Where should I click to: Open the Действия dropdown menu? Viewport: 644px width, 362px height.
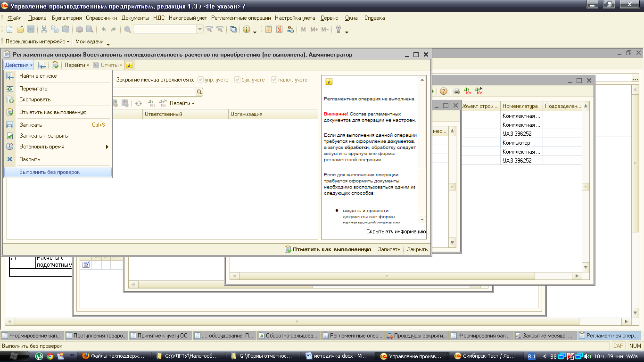pyautogui.click(x=19, y=65)
